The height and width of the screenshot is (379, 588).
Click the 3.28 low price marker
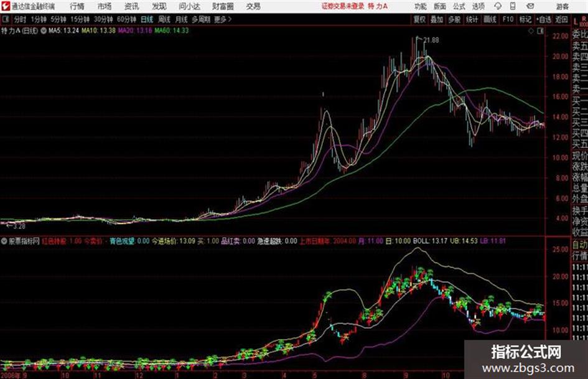tap(19, 227)
